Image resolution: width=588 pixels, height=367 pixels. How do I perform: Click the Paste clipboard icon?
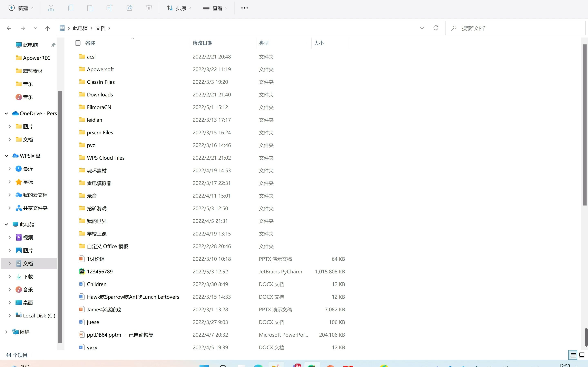click(x=90, y=8)
